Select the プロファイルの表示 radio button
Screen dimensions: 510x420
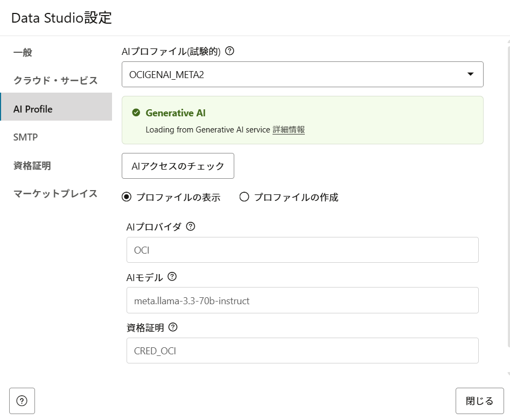tap(127, 197)
